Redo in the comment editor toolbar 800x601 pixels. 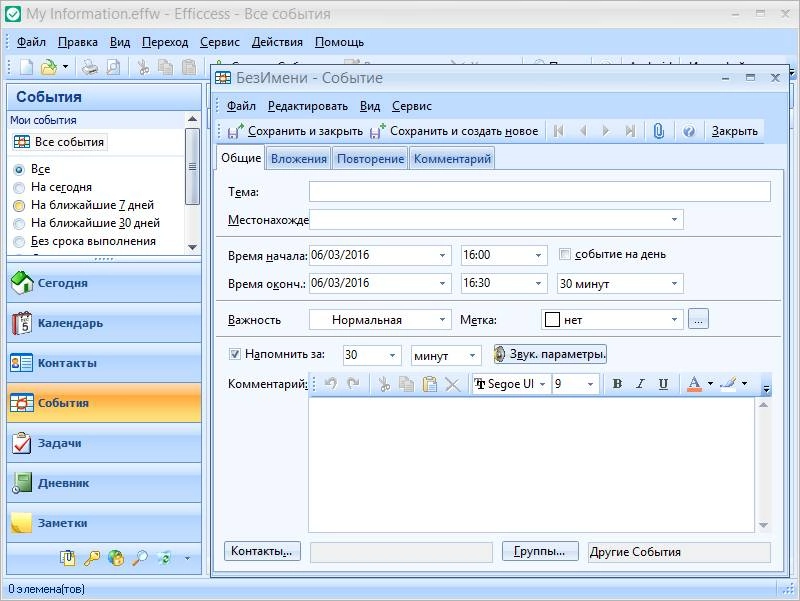point(353,384)
